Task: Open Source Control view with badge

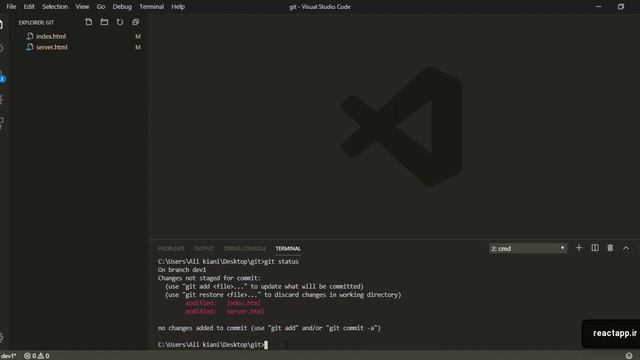Action: [2, 78]
